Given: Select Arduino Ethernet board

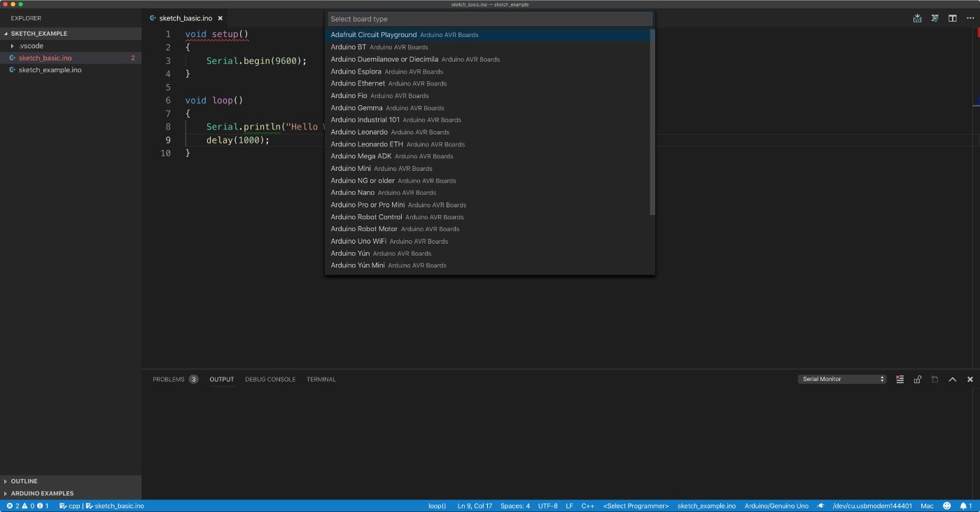Looking at the screenshot, I should [488, 83].
